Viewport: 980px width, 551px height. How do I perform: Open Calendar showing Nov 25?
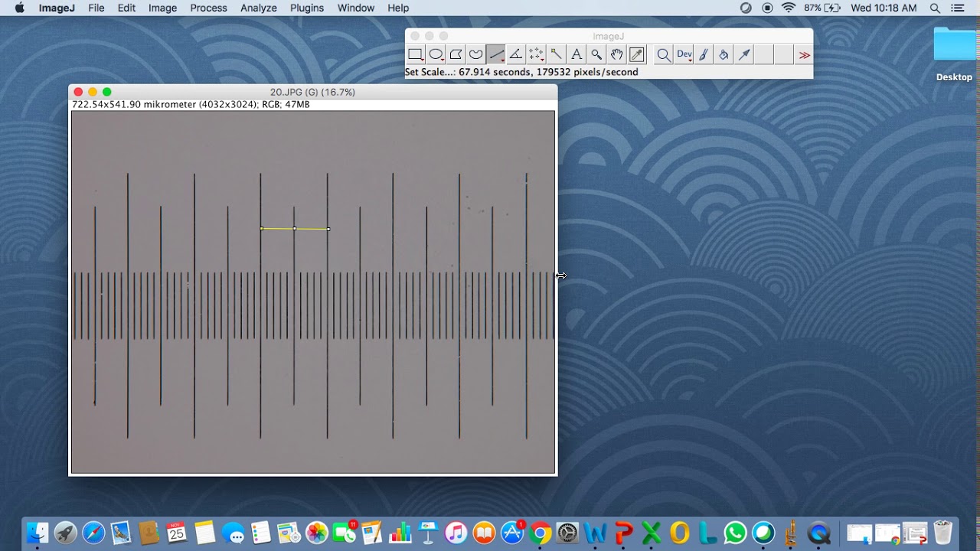click(x=177, y=532)
